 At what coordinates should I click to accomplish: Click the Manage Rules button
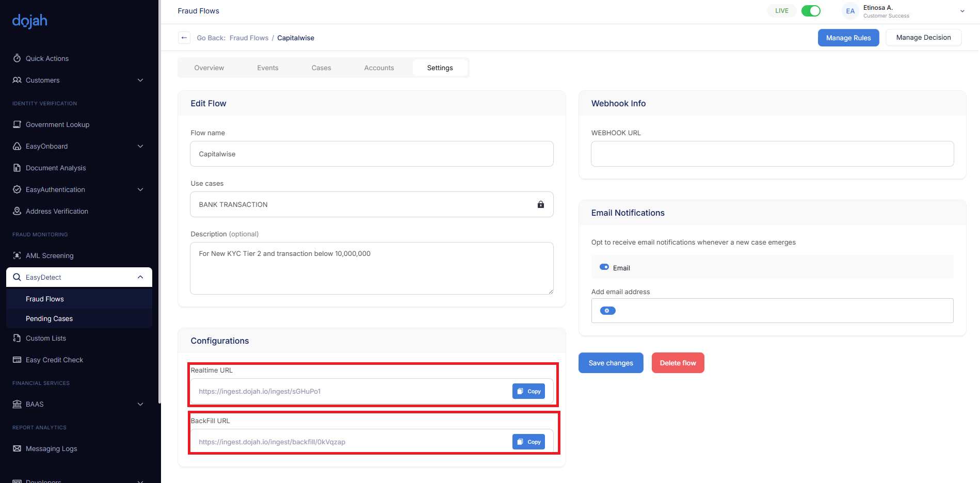848,38
